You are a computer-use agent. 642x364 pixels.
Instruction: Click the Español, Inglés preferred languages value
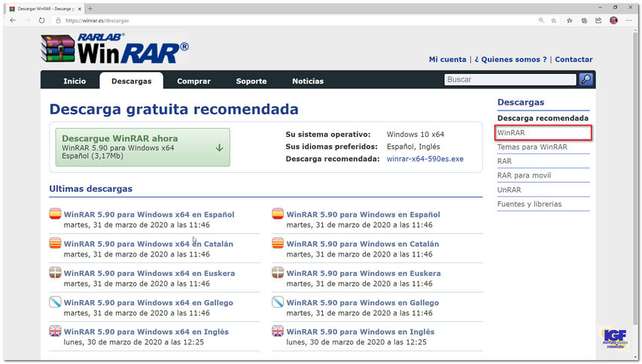click(413, 147)
